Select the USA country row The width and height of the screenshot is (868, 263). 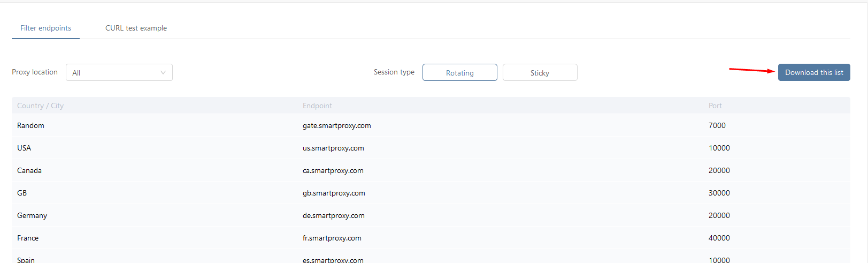[431, 148]
